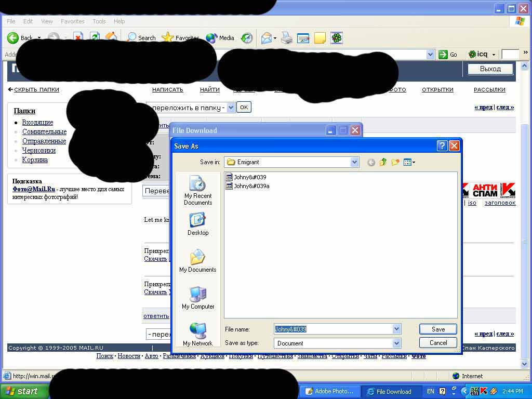Click OK next to folder dropdown
This screenshot has height=399, width=532.
(244, 108)
